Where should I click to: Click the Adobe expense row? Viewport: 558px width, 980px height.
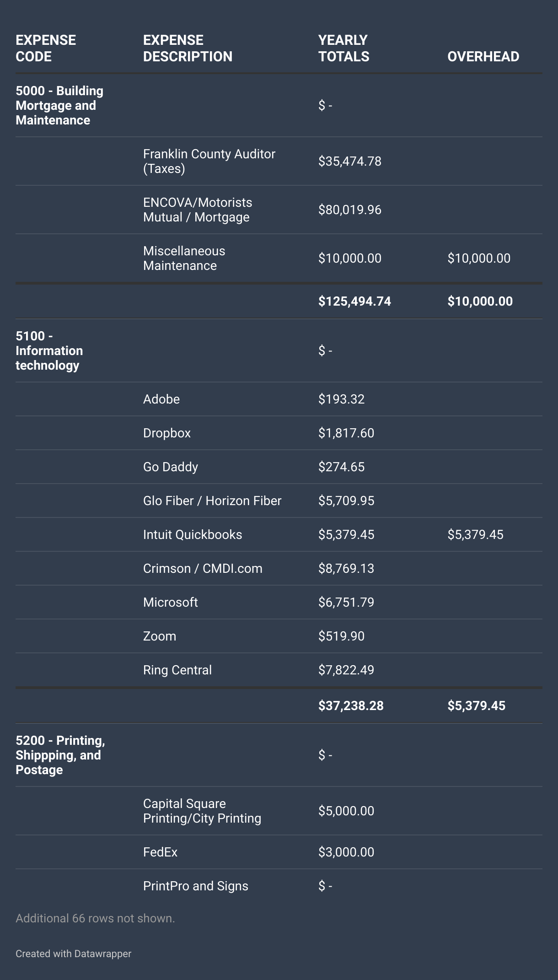click(x=161, y=399)
